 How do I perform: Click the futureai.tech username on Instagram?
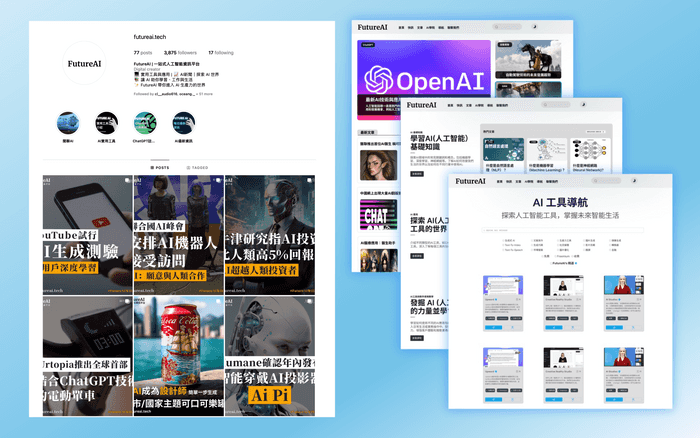(x=150, y=37)
